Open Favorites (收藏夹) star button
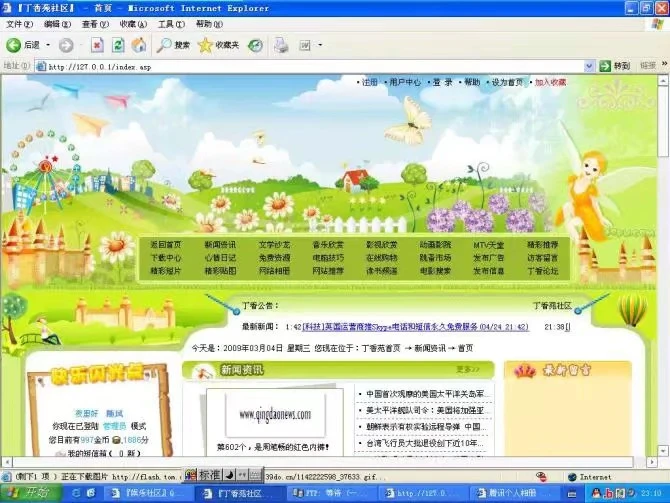 click(219, 45)
